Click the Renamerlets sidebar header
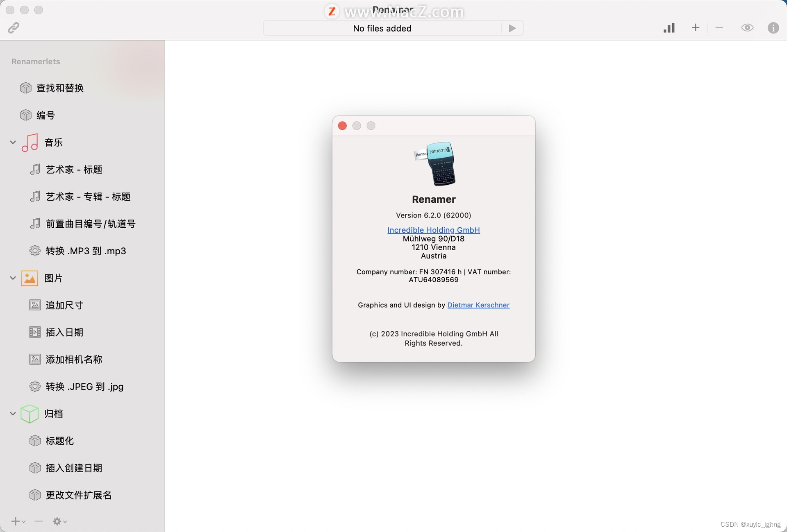Image resolution: width=787 pixels, height=532 pixels. pyautogui.click(x=36, y=61)
